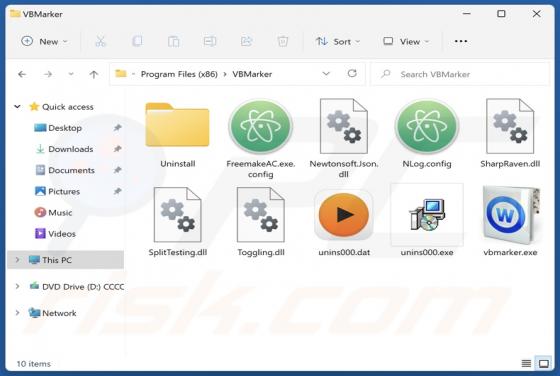The height and width of the screenshot is (376, 560).
Task: Click Program Files (x86) breadcrumb
Action: point(179,74)
